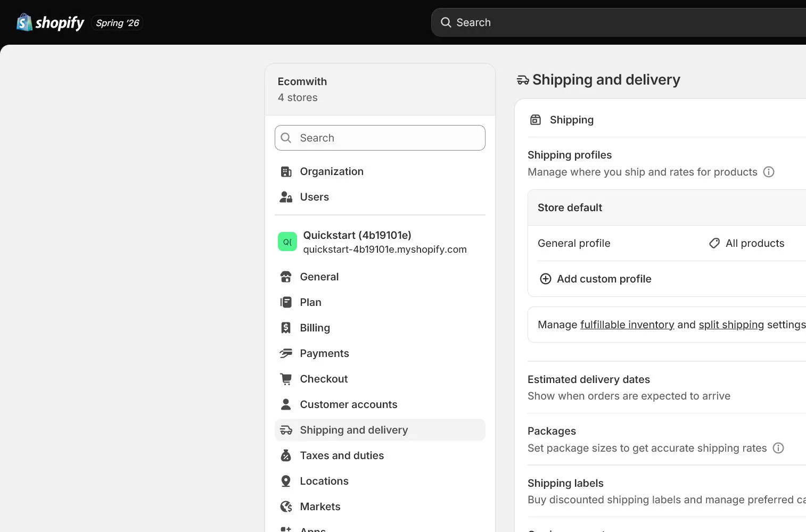806x532 pixels.
Task: Open Plan settings
Action: [x=380, y=302]
